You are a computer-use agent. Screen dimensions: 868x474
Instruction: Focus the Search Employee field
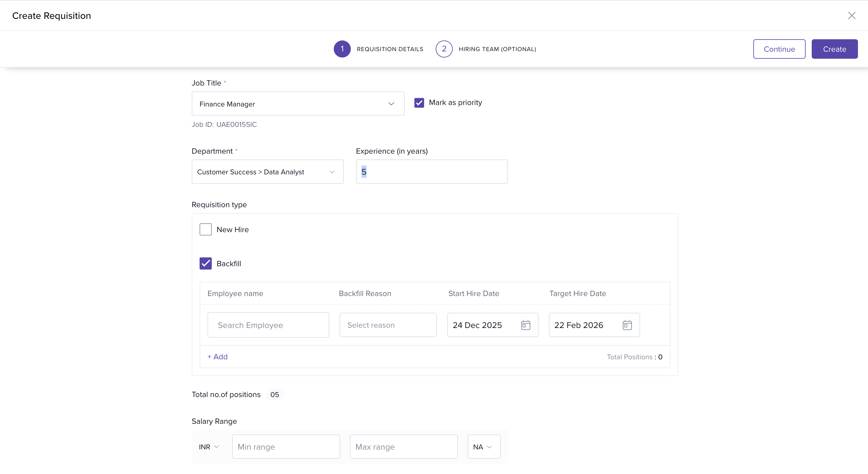tap(268, 325)
